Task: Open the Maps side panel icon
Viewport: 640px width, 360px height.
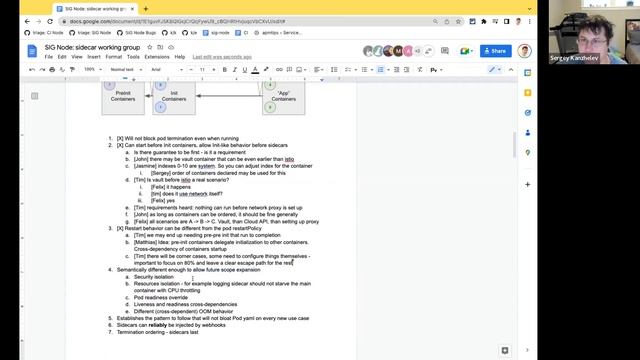Action: tap(527, 153)
